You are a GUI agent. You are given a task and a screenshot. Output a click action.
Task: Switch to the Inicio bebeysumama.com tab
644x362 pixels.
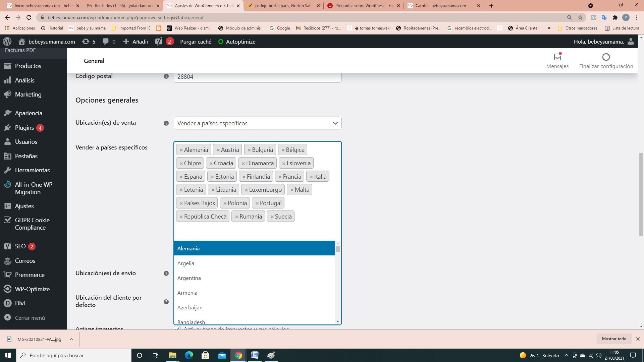(x=43, y=6)
